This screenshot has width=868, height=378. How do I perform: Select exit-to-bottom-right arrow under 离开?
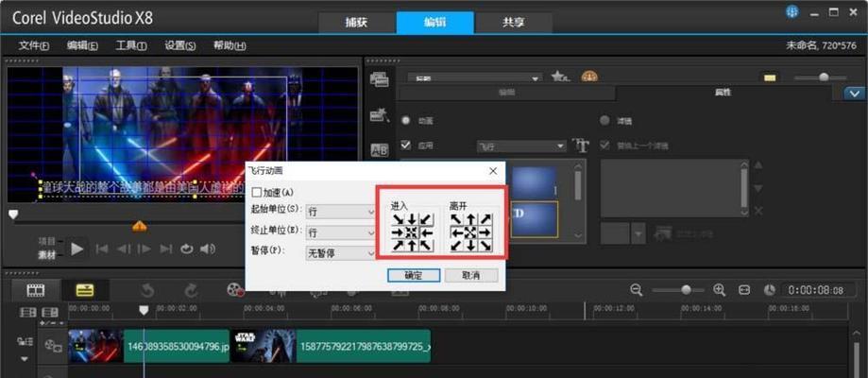click(x=485, y=245)
